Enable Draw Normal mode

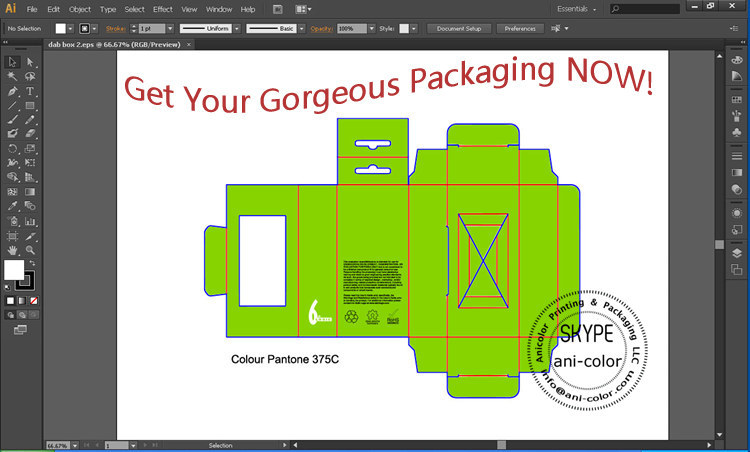(11, 315)
